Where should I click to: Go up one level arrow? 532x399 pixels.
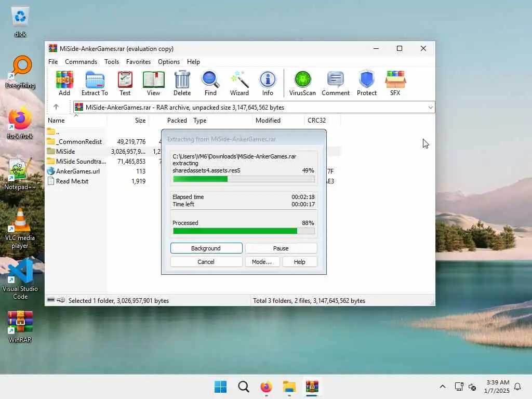(x=56, y=107)
